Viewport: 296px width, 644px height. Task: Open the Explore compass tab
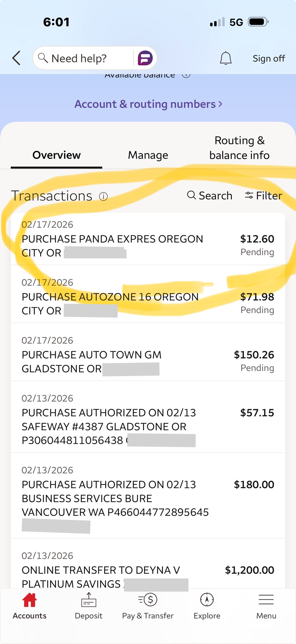207,606
